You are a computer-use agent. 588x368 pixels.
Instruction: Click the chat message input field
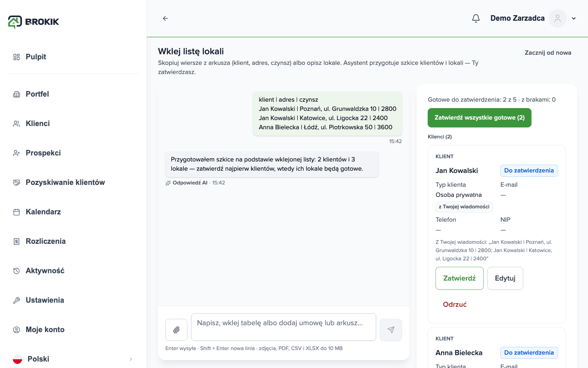[x=283, y=327]
